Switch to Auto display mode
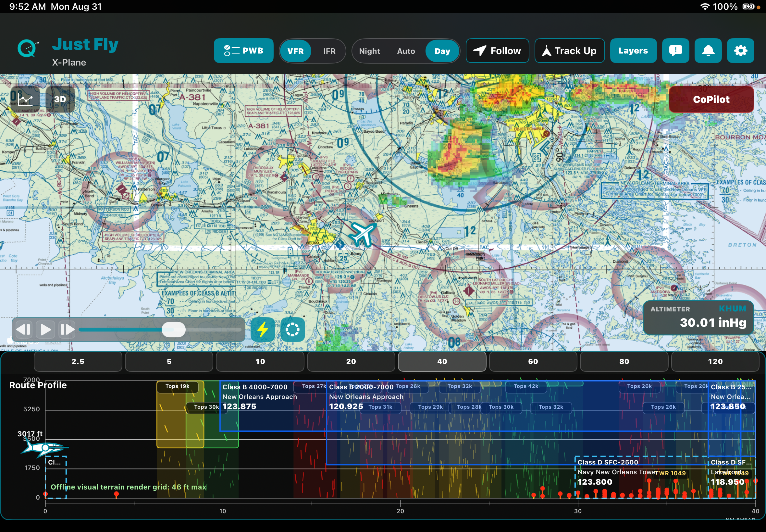The height and width of the screenshot is (532, 766). pos(406,51)
